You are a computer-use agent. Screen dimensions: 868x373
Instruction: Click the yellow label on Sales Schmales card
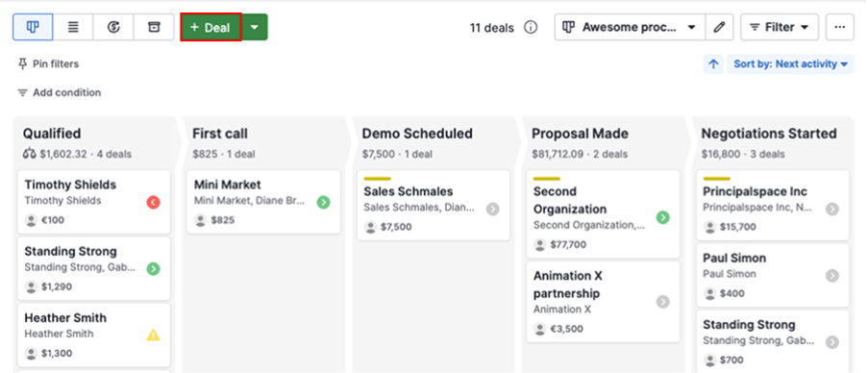[x=378, y=179]
